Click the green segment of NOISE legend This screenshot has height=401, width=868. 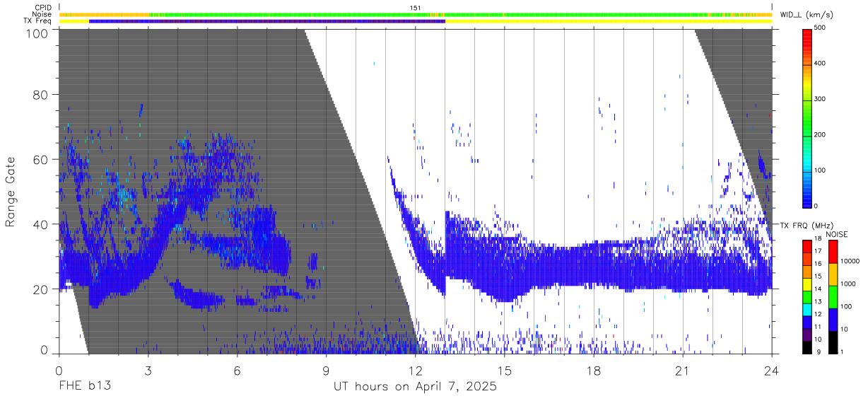833,297
